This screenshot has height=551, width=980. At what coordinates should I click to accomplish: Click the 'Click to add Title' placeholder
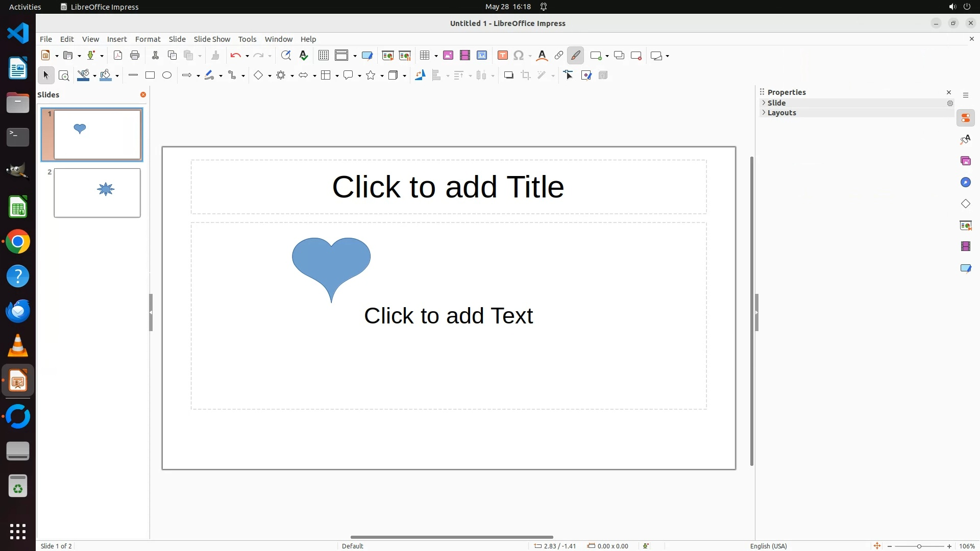click(448, 187)
